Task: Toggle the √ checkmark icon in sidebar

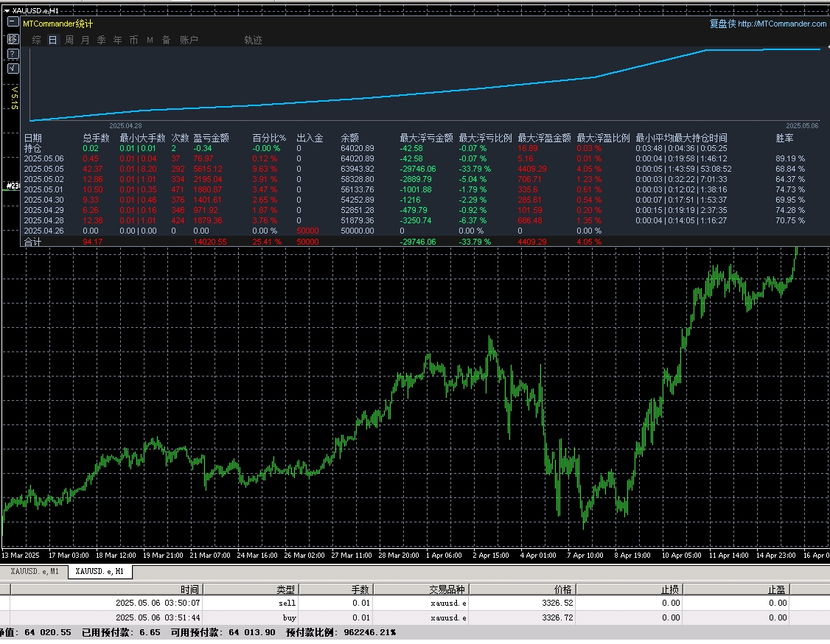Action: coord(13,69)
